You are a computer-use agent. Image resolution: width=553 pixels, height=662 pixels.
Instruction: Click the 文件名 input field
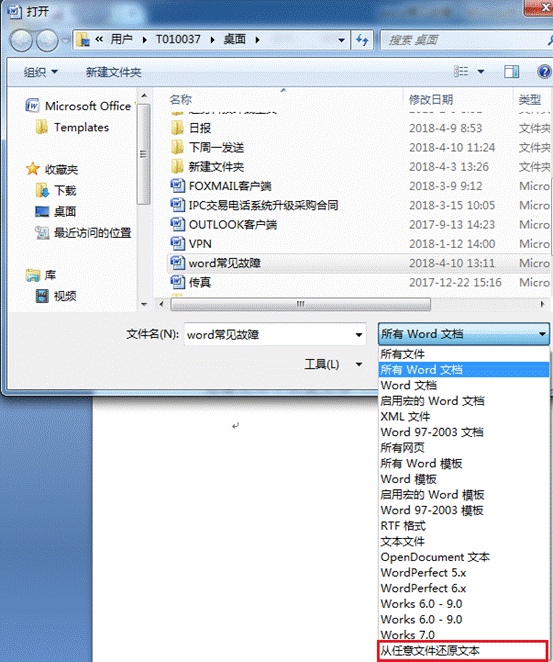[275, 335]
